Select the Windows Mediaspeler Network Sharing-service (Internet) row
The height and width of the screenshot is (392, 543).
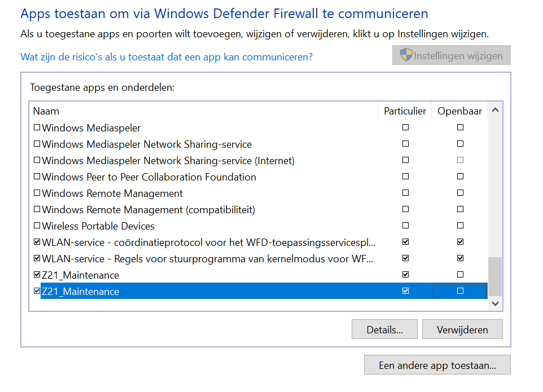[x=259, y=161]
